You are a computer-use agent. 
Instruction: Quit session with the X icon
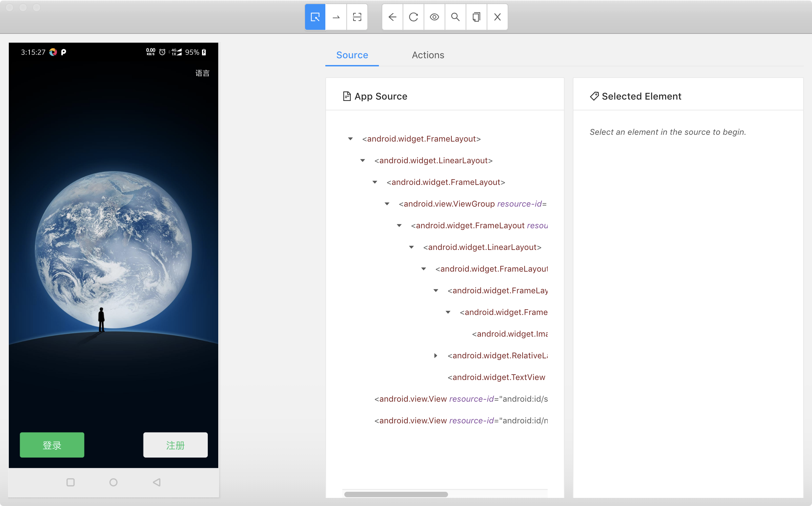click(498, 17)
